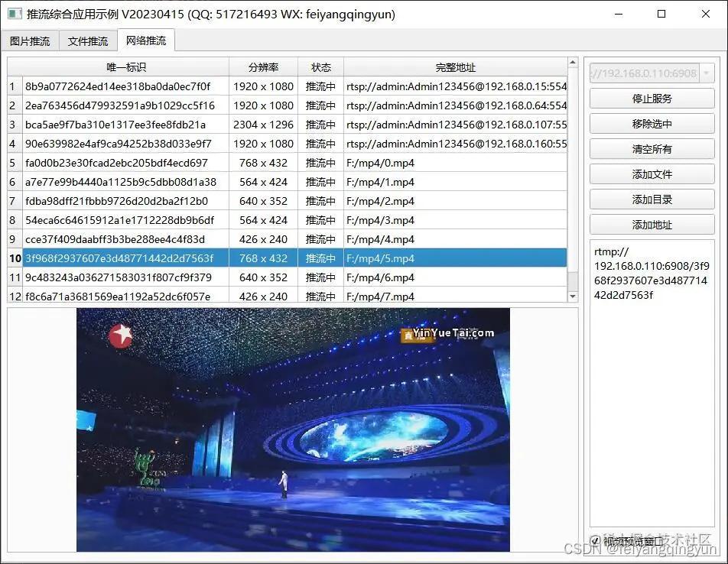This screenshot has width=728, height=564.
Task: Open the 文件推流 tab
Action: [x=88, y=41]
